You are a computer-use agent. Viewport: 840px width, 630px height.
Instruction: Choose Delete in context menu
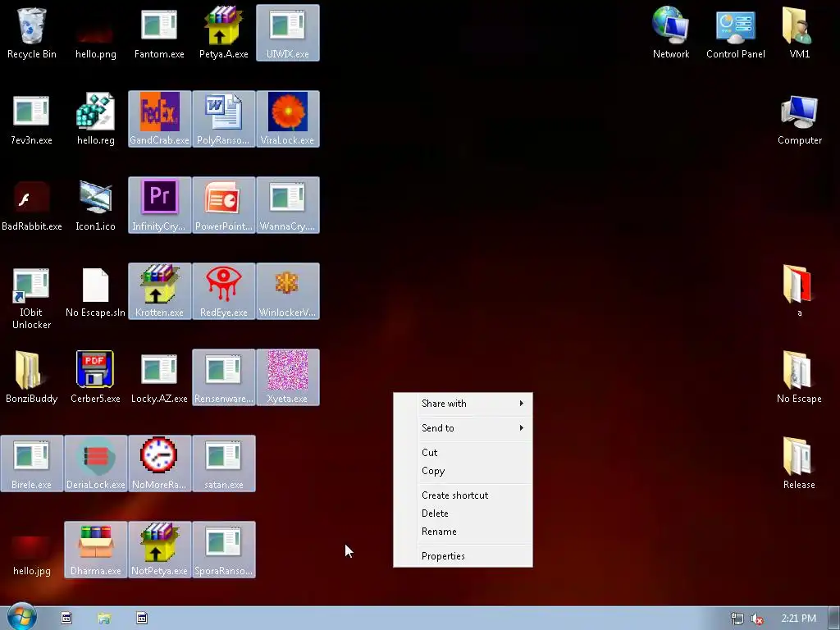tap(463, 514)
